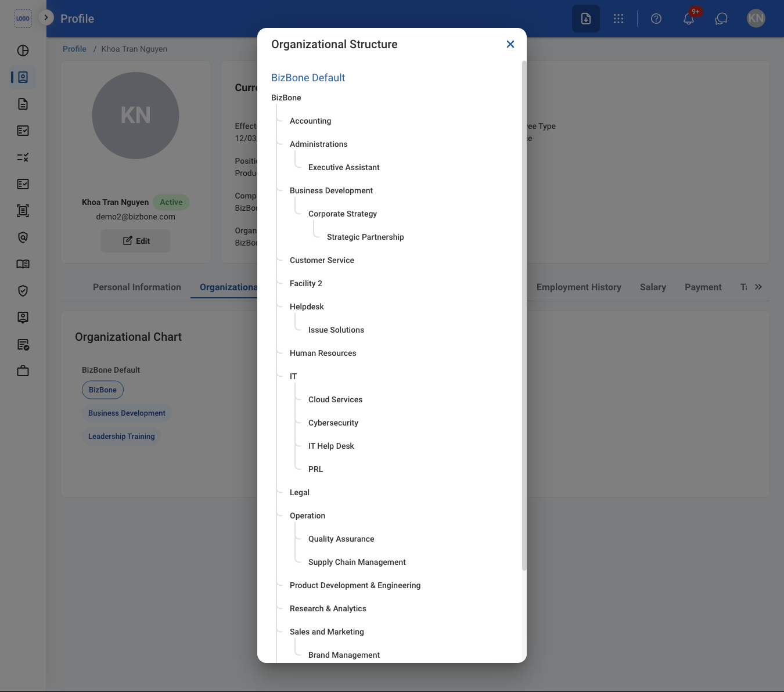Screen dimensions: 784x692
Task: Select Corporate Strategy in the tree
Action: point(343,214)
